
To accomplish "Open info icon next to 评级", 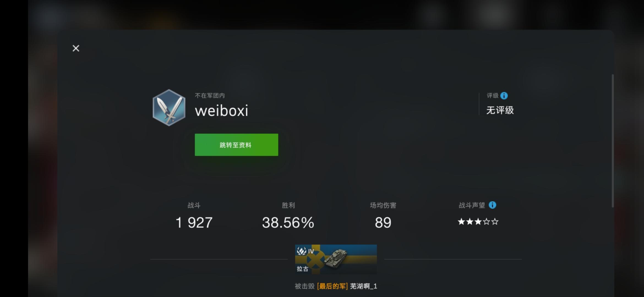I will point(504,96).
